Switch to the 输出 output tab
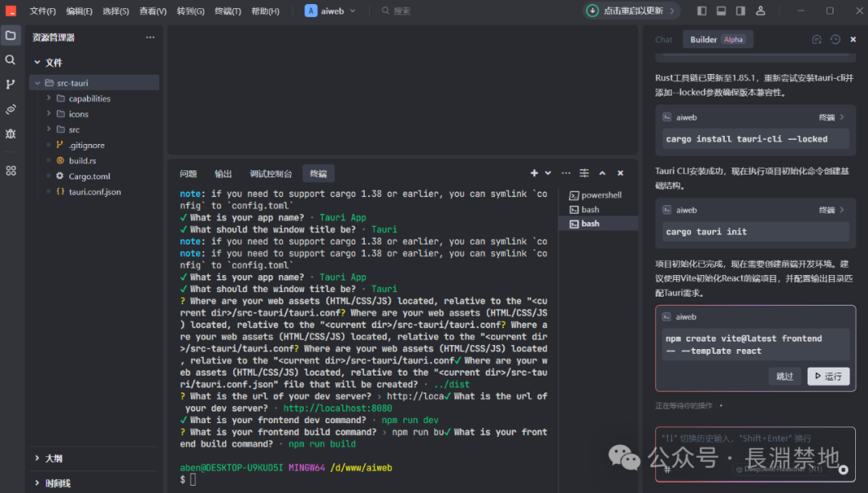Screen dimensions: 868x493 point(223,174)
